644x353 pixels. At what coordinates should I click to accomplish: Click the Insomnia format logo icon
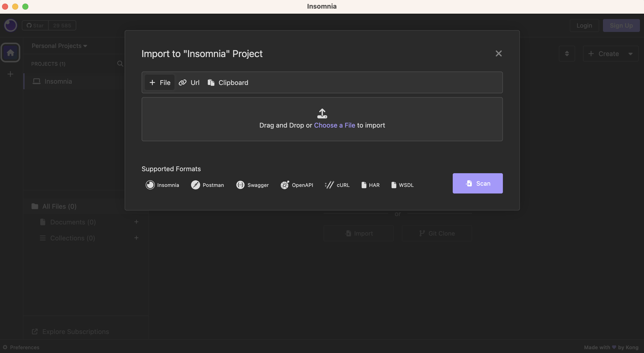tap(150, 185)
